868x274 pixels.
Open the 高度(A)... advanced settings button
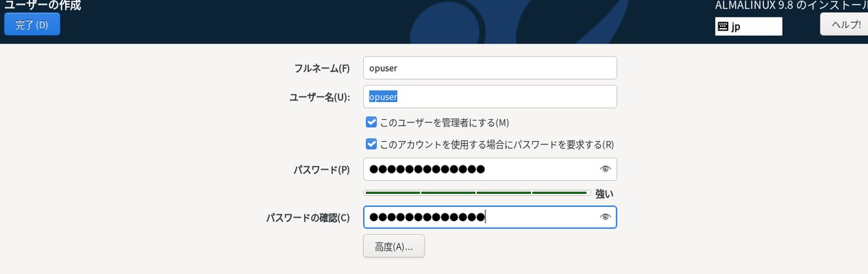(x=393, y=246)
